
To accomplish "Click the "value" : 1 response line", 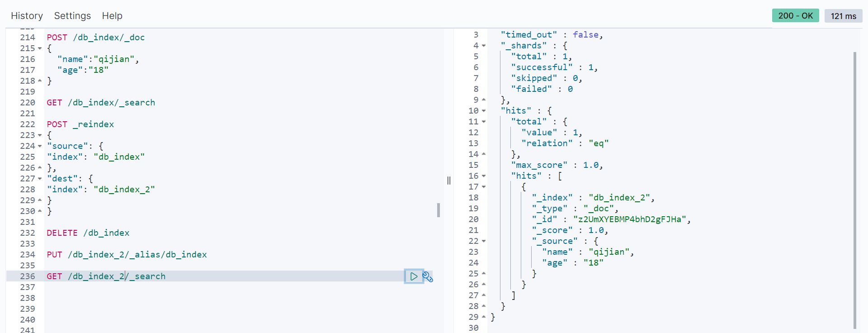I will [x=552, y=133].
